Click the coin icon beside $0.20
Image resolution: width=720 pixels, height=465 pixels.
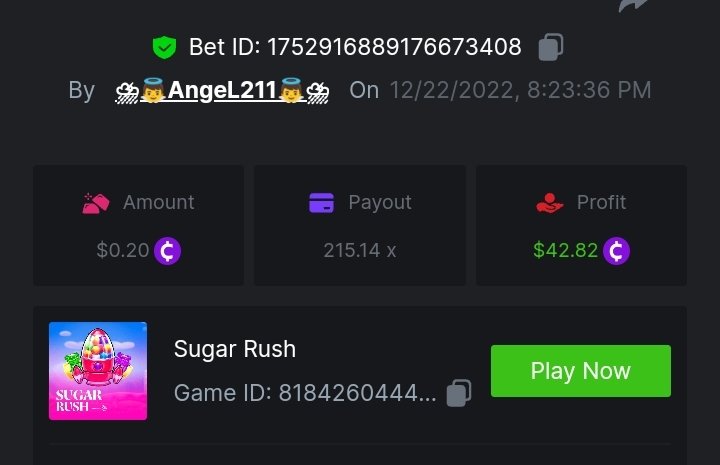(x=168, y=250)
